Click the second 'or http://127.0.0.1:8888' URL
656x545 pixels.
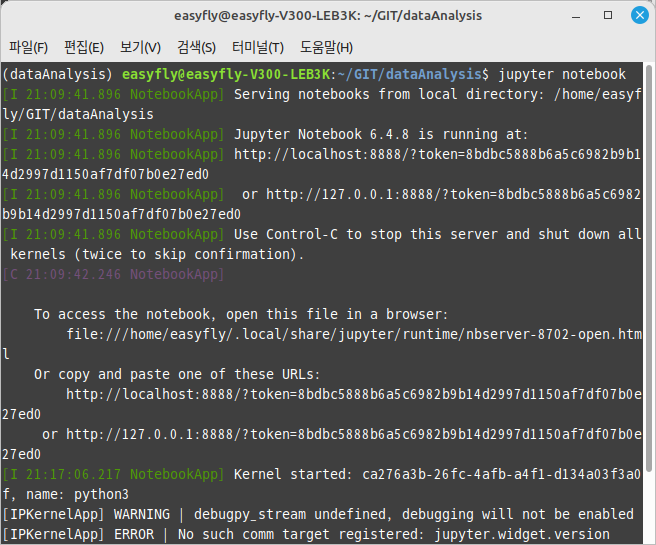[x=322, y=444]
